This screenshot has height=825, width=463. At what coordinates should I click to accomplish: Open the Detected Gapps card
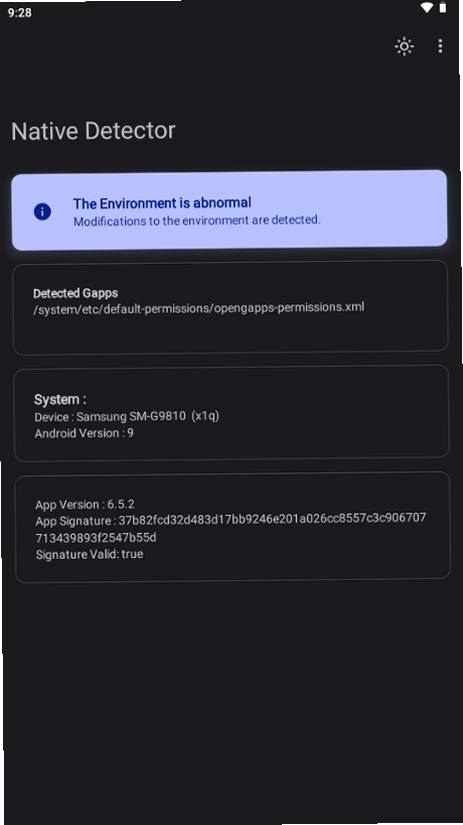(x=230, y=307)
